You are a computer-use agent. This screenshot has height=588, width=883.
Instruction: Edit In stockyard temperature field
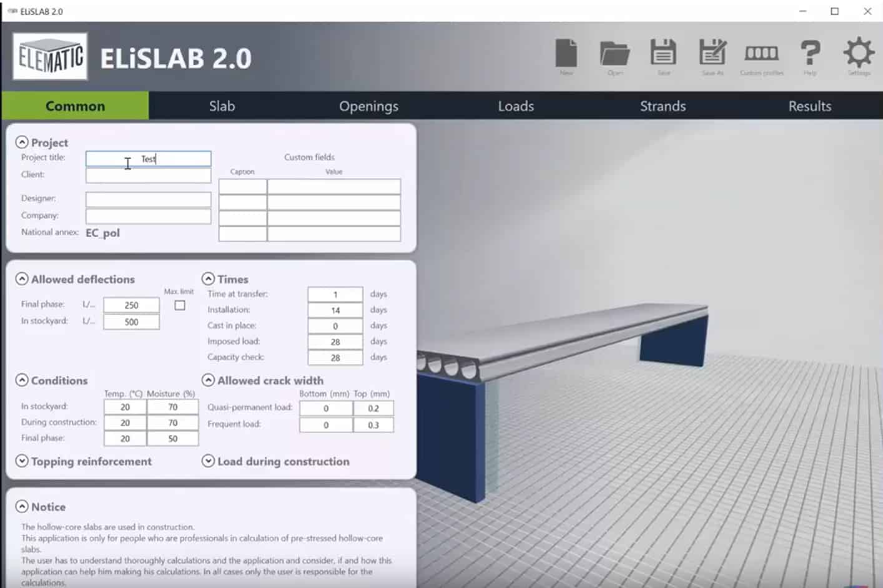(x=125, y=407)
